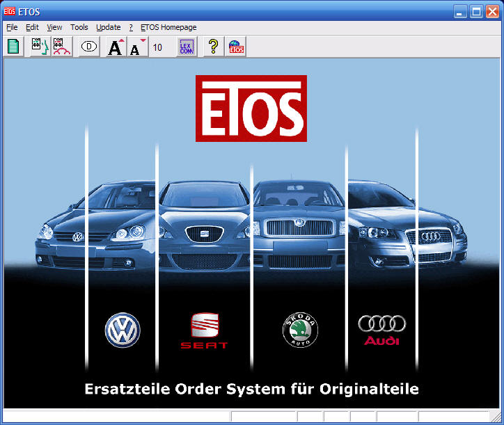The height and width of the screenshot is (425, 504).
Task: Open the Update menu
Action: (x=109, y=27)
